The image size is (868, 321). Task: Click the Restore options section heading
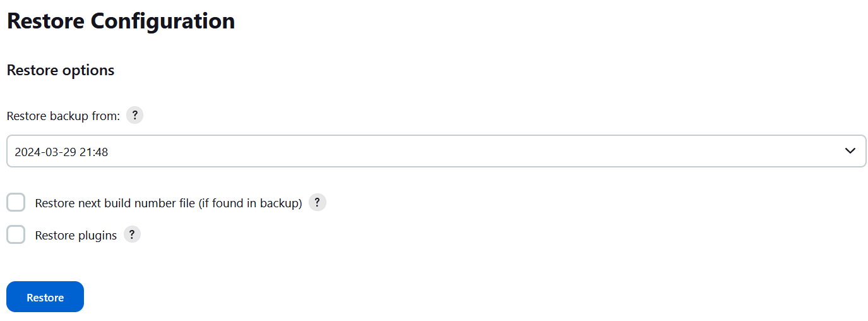tap(61, 70)
